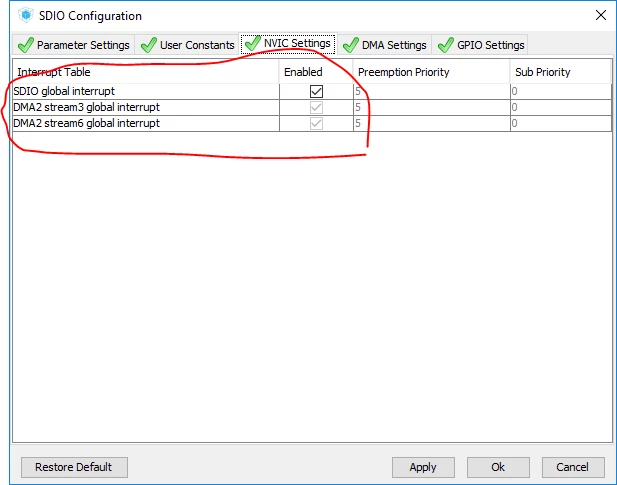Click the Enabled column header
The image size is (617, 485).
316,72
